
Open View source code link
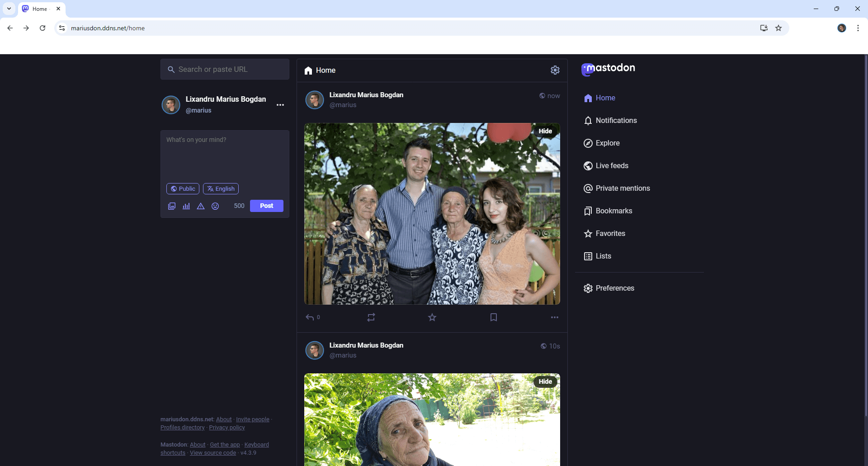click(213, 453)
